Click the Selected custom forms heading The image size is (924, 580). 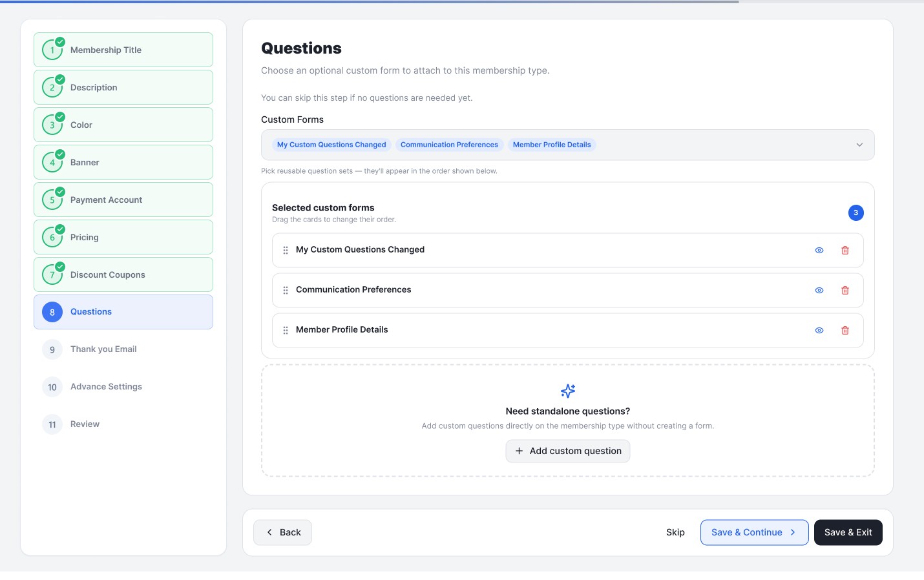coord(323,208)
